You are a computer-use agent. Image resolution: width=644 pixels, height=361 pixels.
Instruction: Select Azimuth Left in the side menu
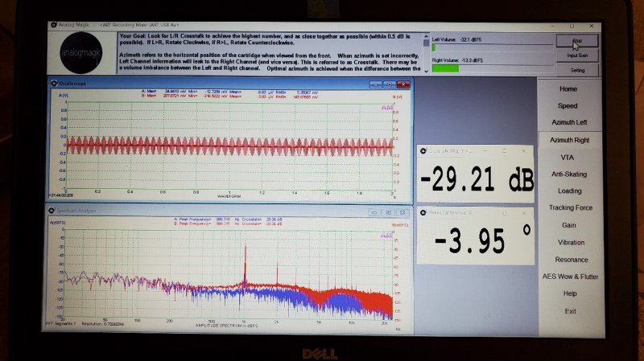[x=569, y=122]
